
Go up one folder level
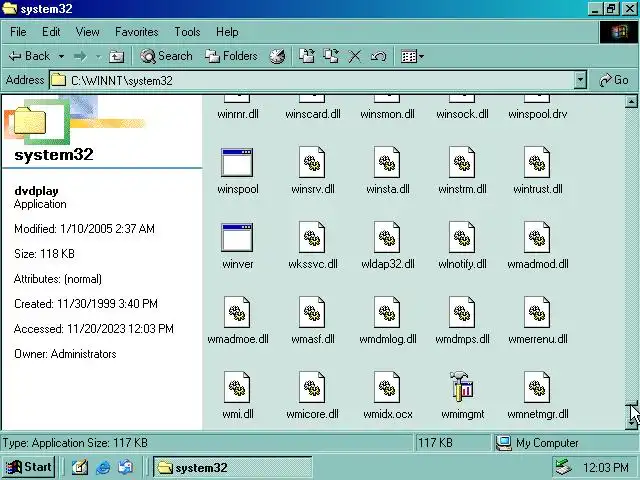point(116,56)
